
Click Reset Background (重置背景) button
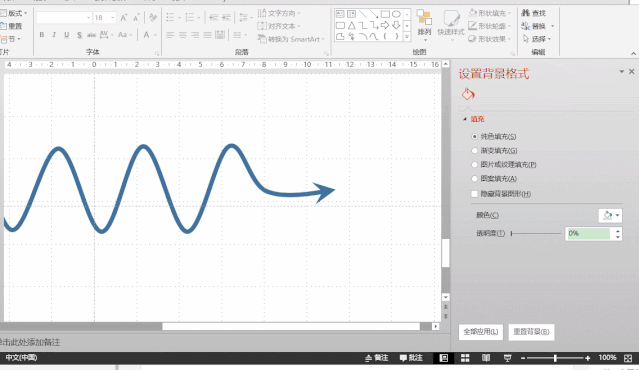tap(531, 332)
